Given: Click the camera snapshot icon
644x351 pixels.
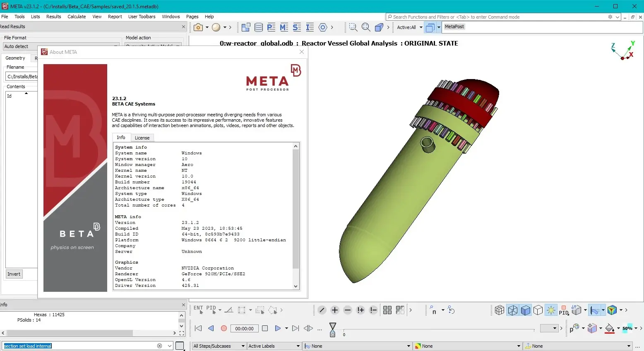Looking at the screenshot, I should (198, 27).
